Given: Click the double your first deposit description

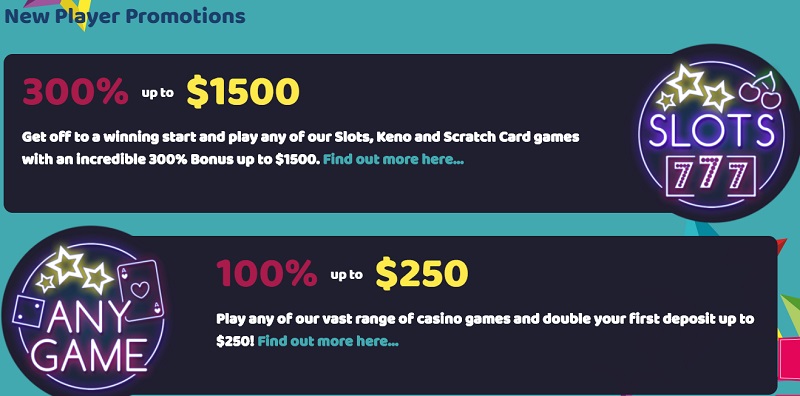Looking at the screenshot, I should (485, 330).
